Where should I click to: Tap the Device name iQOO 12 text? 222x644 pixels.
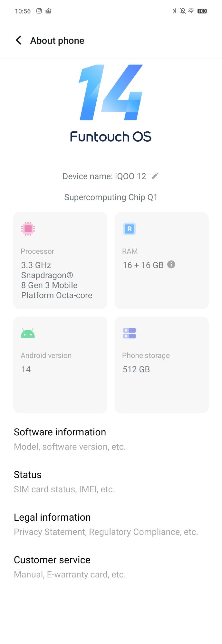(104, 176)
